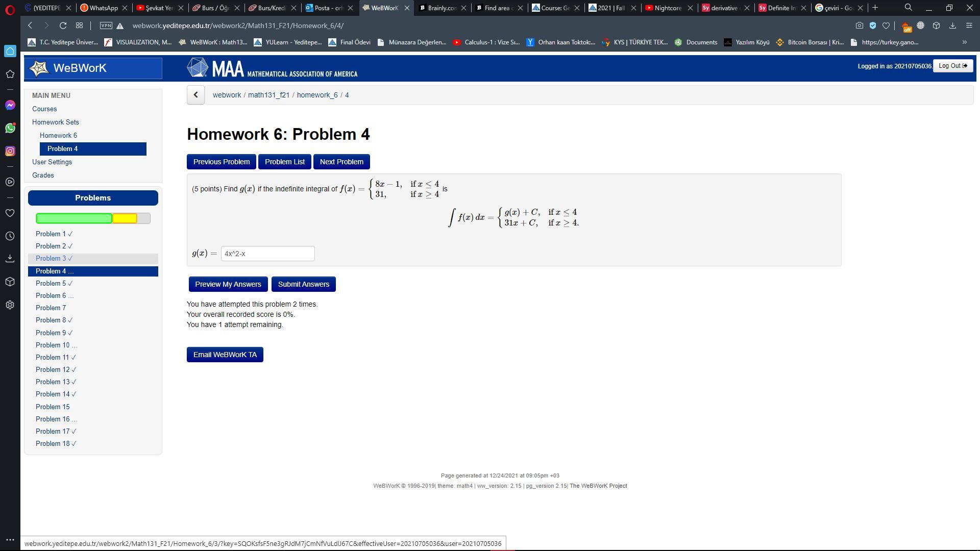
Task: Click the snapshot camera icon
Action: (x=860, y=26)
